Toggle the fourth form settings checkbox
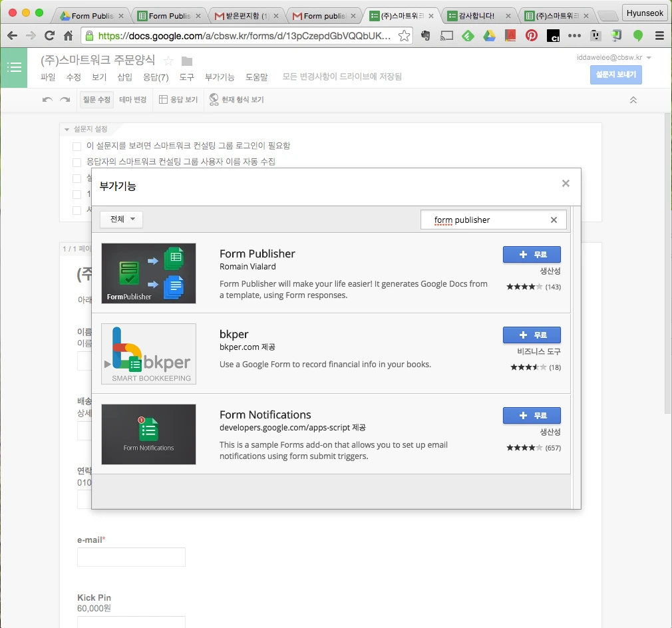Screen dimensions: 672x628 coord(77,194)
